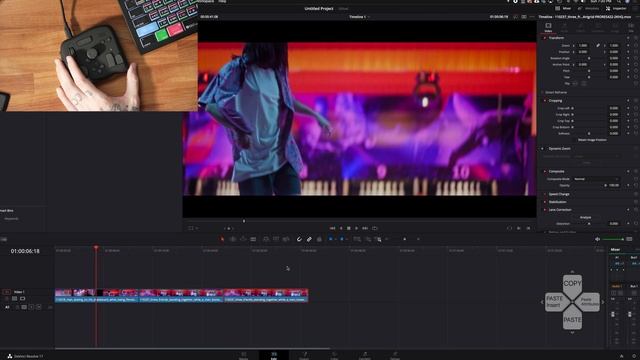This screenshot has height=360, width=640.
Task: Click the red timeline playhead marker
Action: (x=96, y=248)
